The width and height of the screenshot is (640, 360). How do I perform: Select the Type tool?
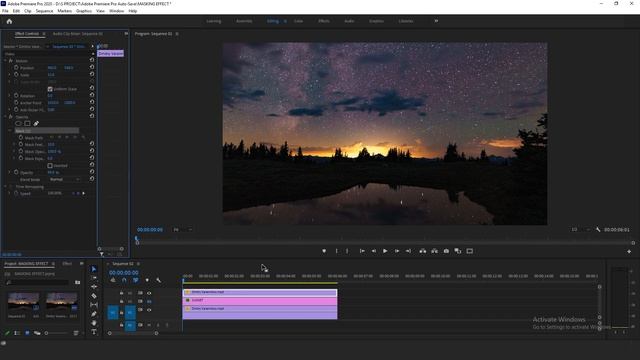(94, 332)
